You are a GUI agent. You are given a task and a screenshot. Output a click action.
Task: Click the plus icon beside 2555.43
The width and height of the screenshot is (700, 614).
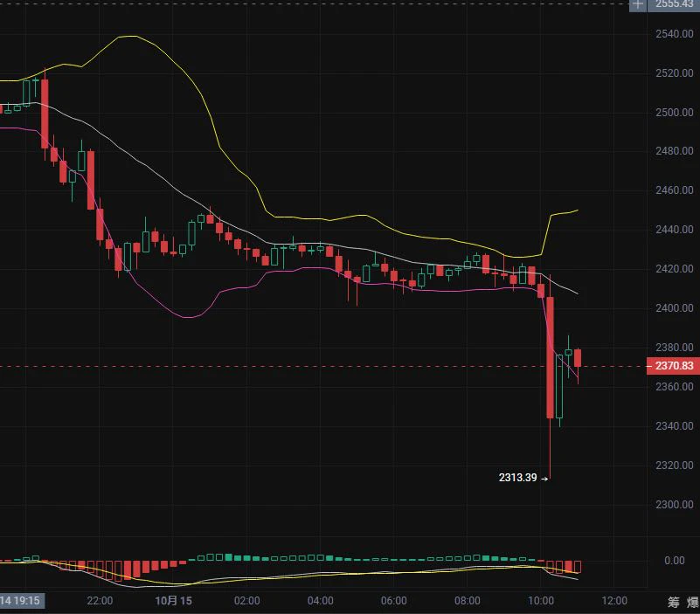pos(637,4)
